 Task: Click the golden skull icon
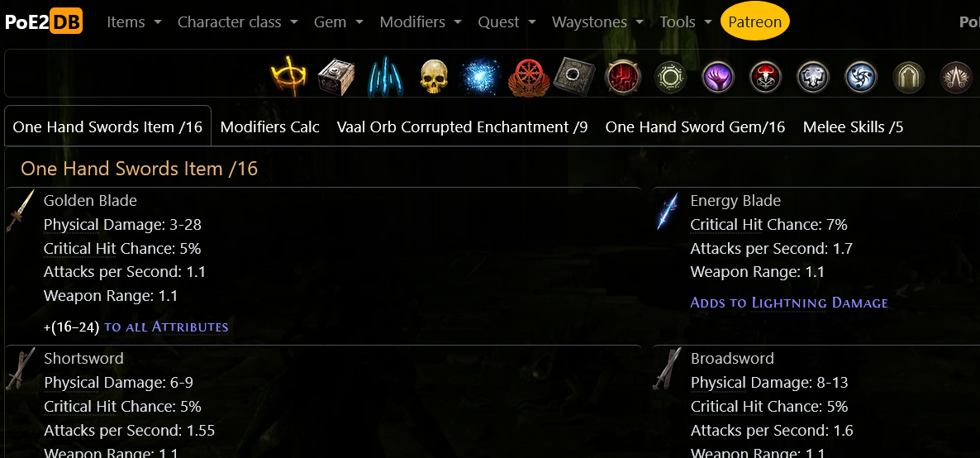(432, 77)
